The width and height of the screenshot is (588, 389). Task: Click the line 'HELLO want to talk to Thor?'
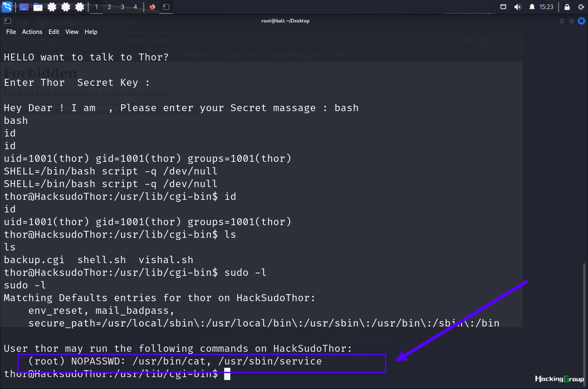(x=86, y=57)
